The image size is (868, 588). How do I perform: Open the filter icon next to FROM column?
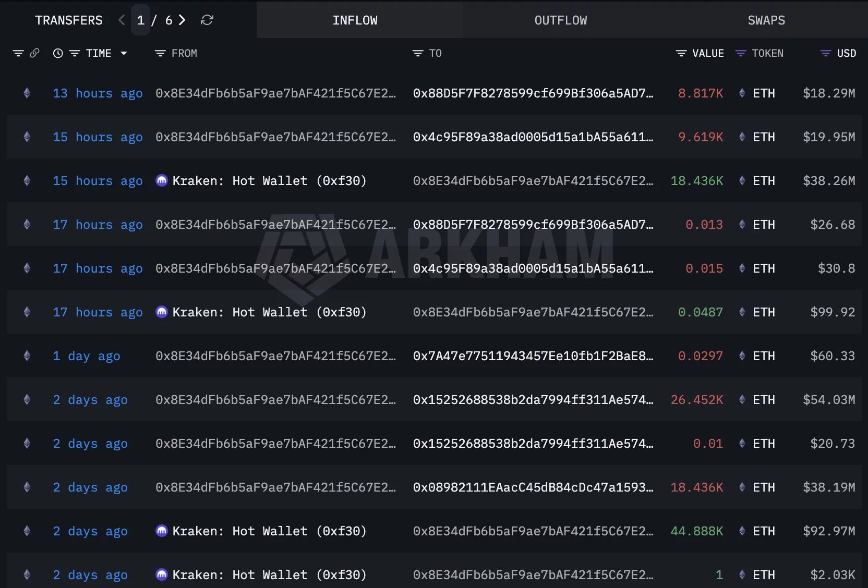tap(159, 53)
